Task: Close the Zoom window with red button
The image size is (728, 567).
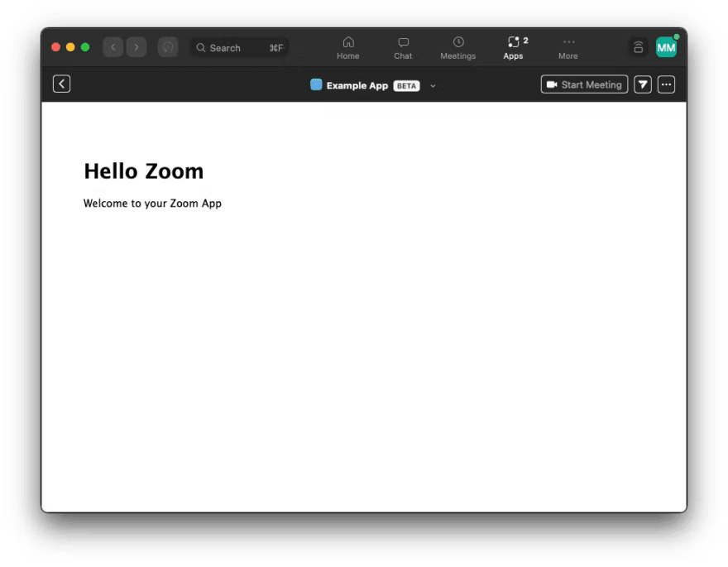Action: click(x=55, y=47)
